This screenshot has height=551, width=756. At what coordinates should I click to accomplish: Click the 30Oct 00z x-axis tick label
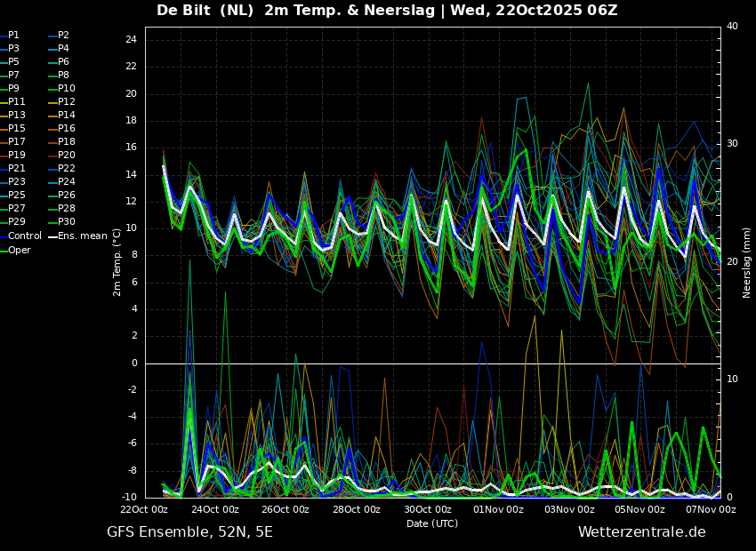point(428,510)
